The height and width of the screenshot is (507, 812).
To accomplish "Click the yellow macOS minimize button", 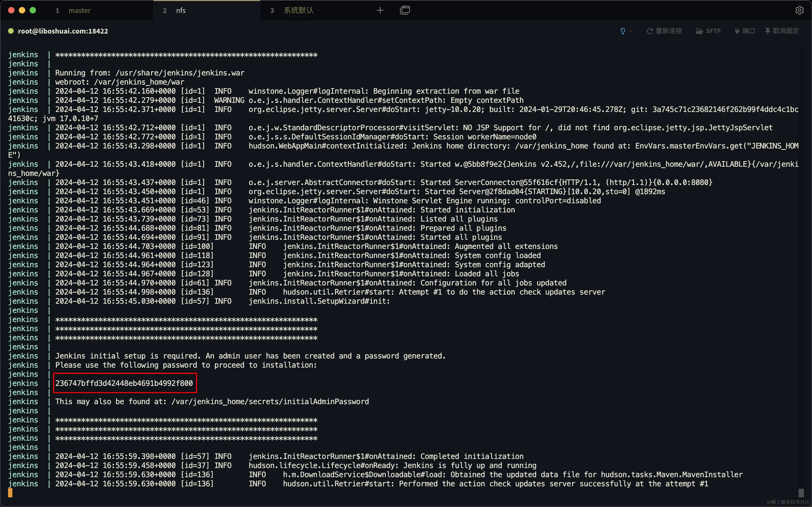I will tap(22, 10).
